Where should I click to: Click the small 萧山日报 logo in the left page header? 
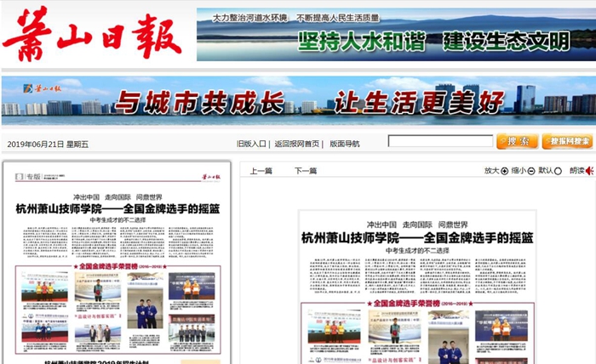(211, 177)
